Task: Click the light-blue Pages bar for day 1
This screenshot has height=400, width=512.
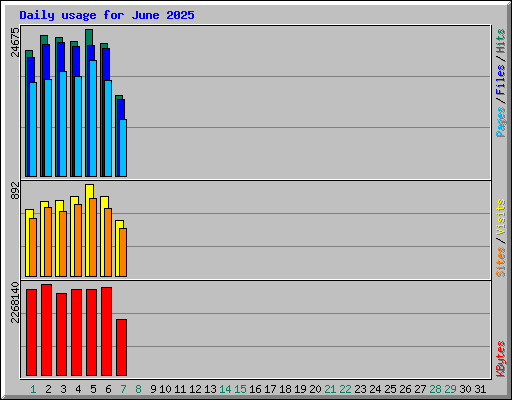Action: [x=33, y=129]
